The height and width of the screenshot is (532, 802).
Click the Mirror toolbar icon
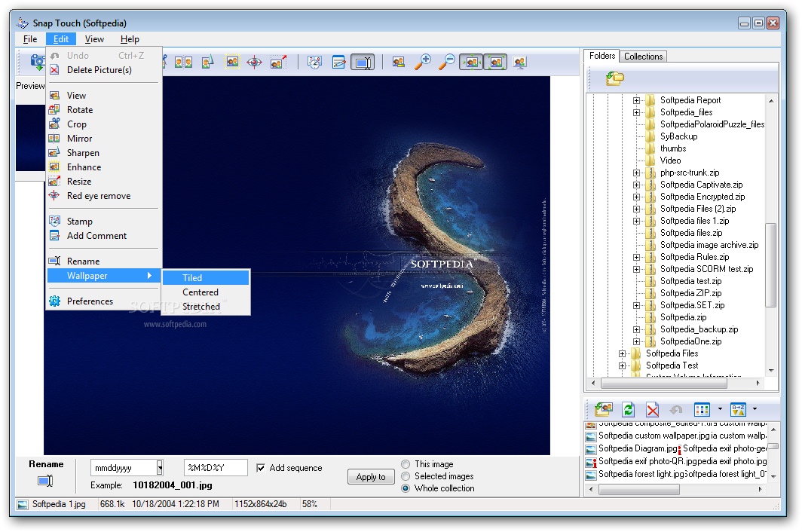pyautogui.click(x=183, y=63)
